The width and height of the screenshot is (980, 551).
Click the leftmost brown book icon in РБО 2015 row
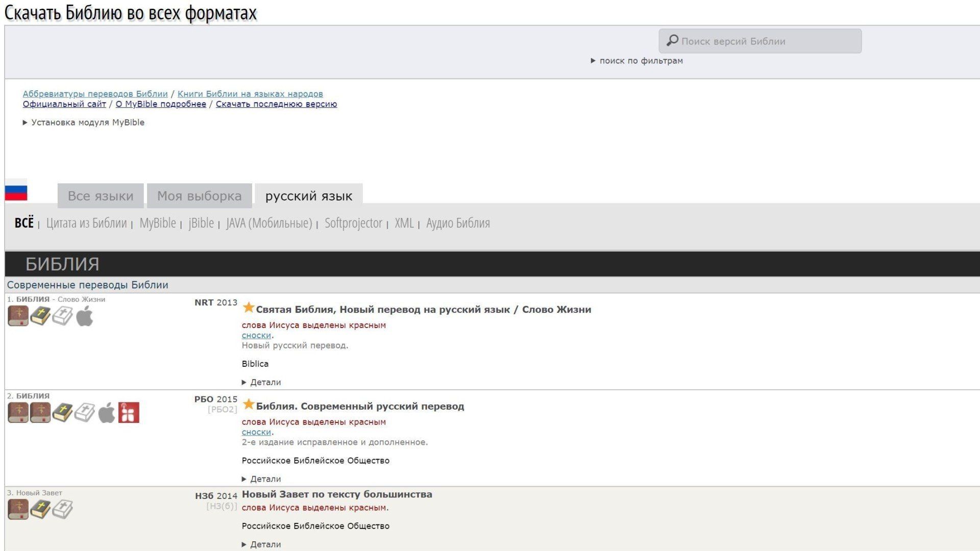point(18,413)
